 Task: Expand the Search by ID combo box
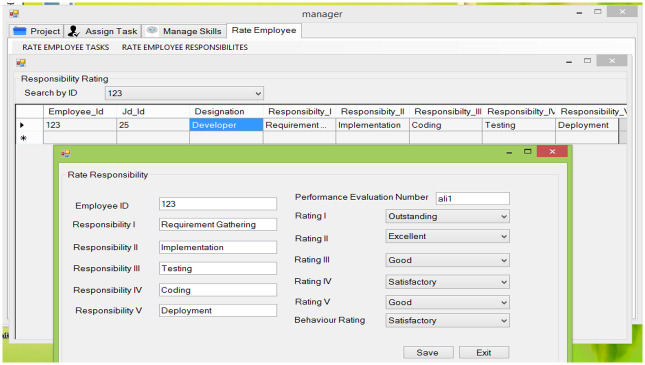(x=258, y=93)
